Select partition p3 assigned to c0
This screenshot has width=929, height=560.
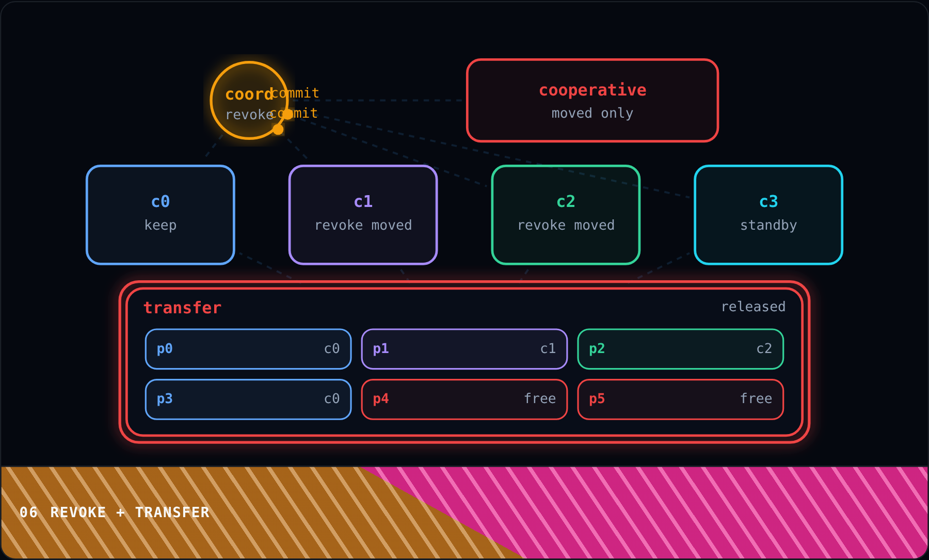[248, 399]
